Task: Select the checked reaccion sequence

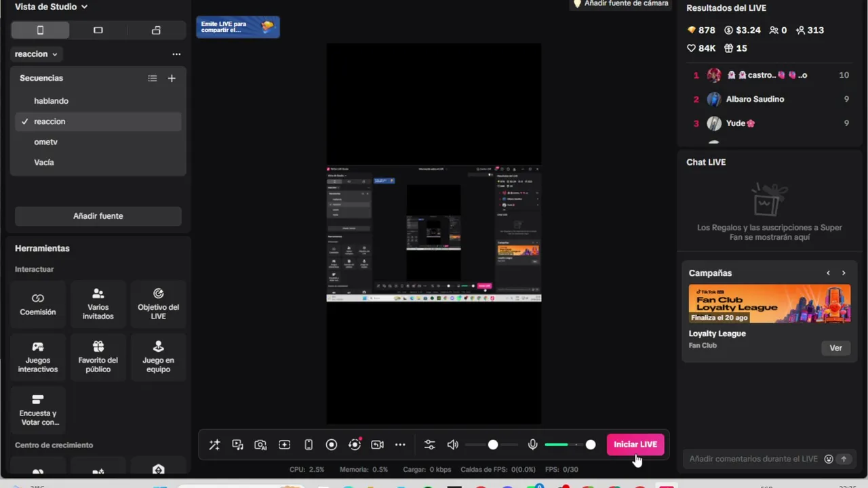Action: coord(98,121)
